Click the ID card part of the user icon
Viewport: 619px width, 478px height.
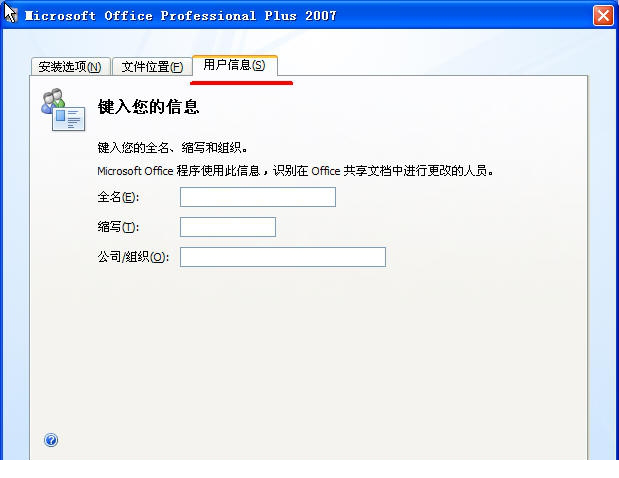pos(69,118)
